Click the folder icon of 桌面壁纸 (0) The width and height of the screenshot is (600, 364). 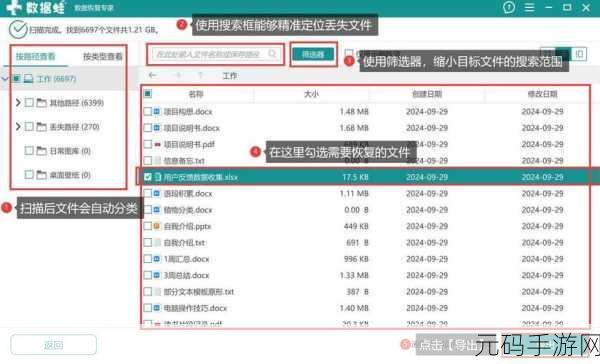tap(41, 175)
